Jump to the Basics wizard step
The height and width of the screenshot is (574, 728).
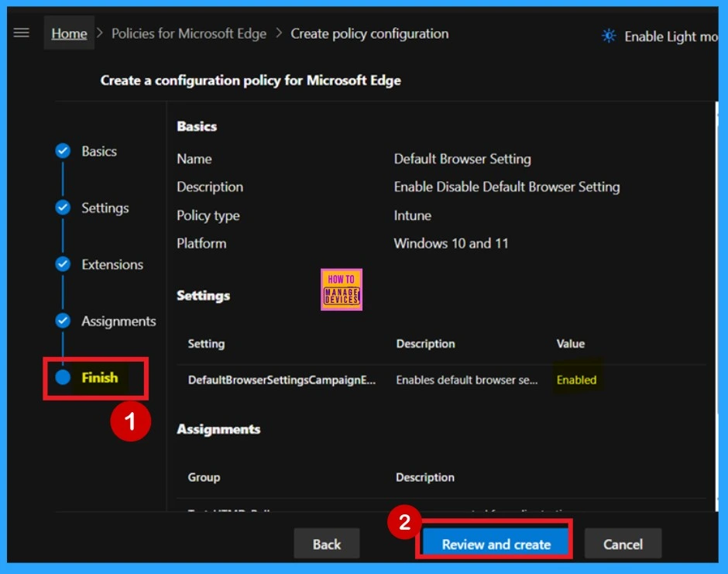[x=99, y=151]
